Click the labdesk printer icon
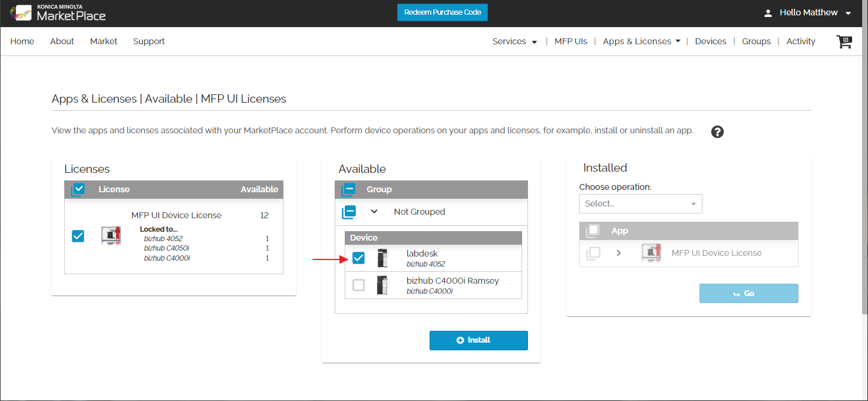This screenshot has height=401, width=868. [382, 258]
